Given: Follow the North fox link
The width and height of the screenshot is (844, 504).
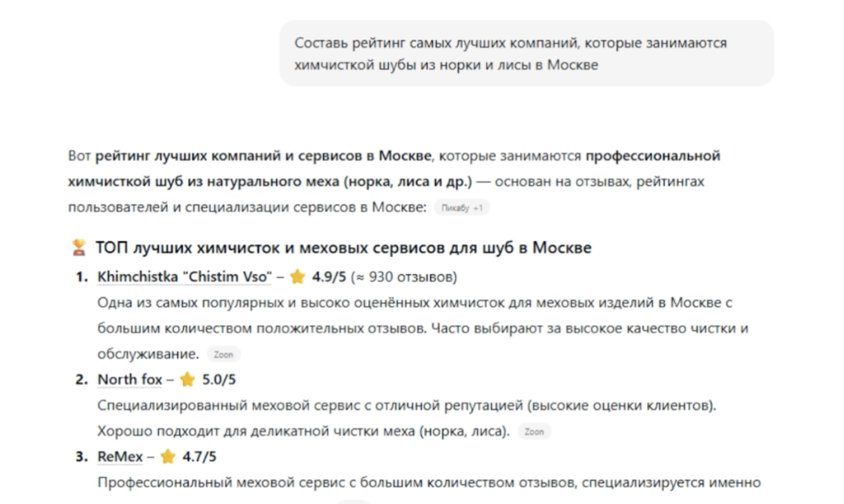Looking at the screenshot, I should click(130, 380).
